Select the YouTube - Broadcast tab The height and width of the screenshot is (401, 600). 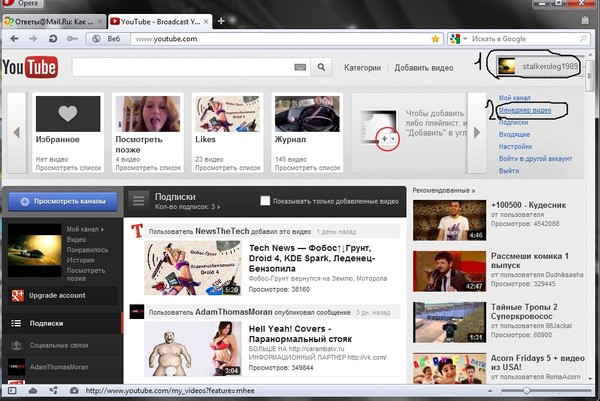coord(160,21)
